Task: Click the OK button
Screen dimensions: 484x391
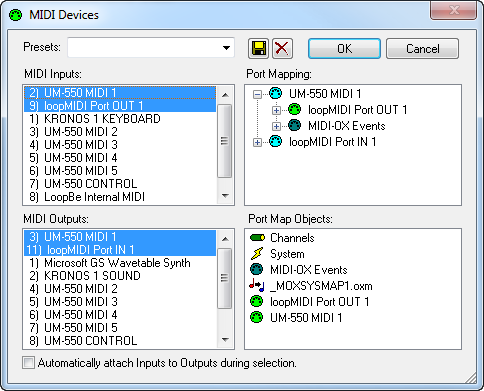Action: point(344,49)
